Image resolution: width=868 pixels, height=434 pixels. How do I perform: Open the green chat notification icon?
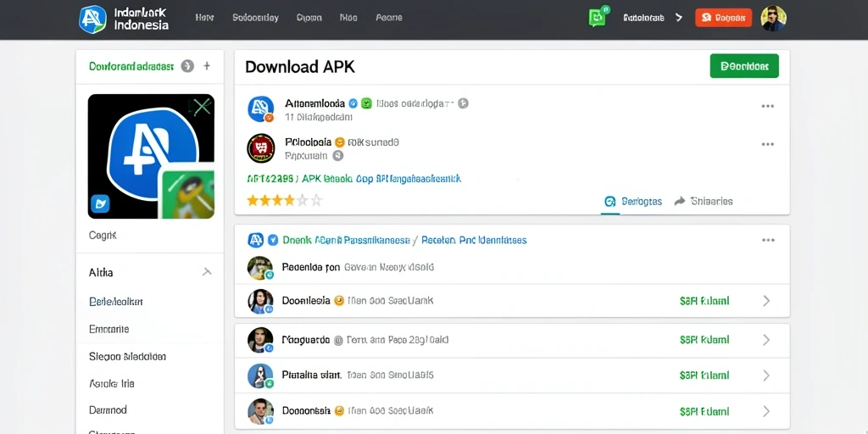tap(598, 18)
